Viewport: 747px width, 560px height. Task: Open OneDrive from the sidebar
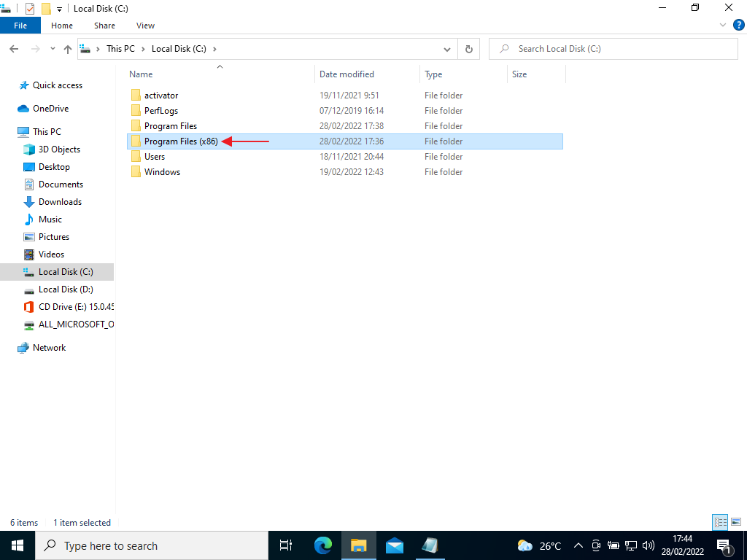[53, 108]
